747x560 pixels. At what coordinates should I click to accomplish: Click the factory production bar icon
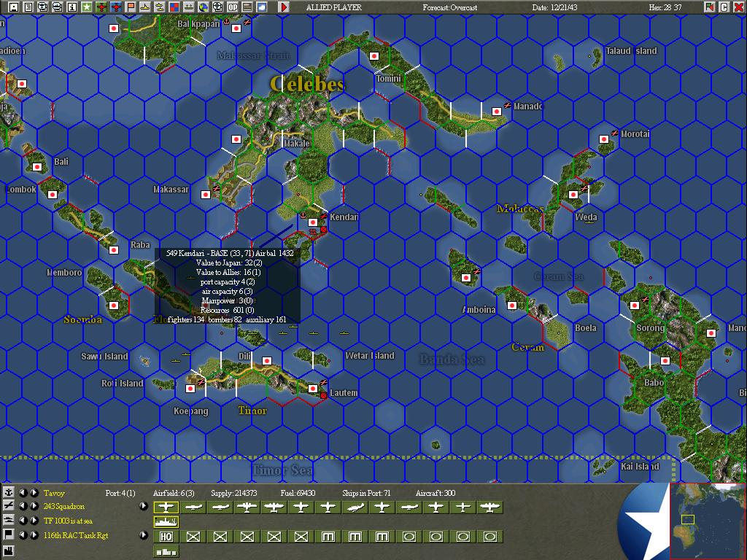pos(166,551)
